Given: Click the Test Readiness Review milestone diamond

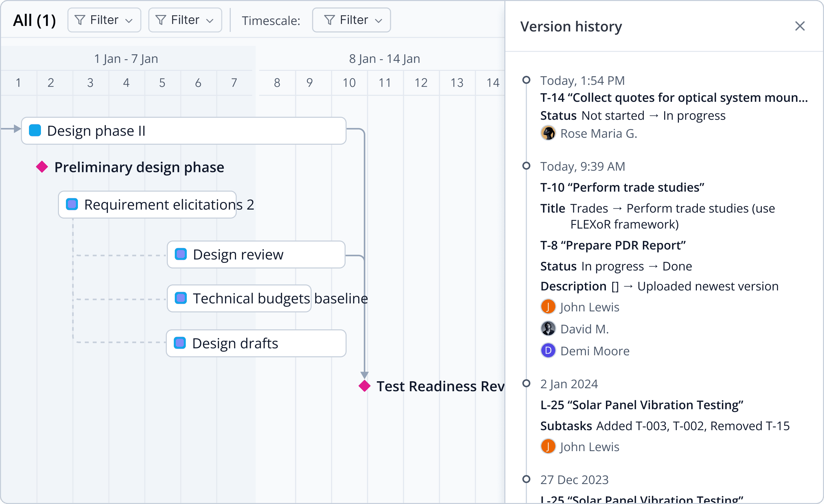Looking at the screenshot, I should [x=364, y=386].
